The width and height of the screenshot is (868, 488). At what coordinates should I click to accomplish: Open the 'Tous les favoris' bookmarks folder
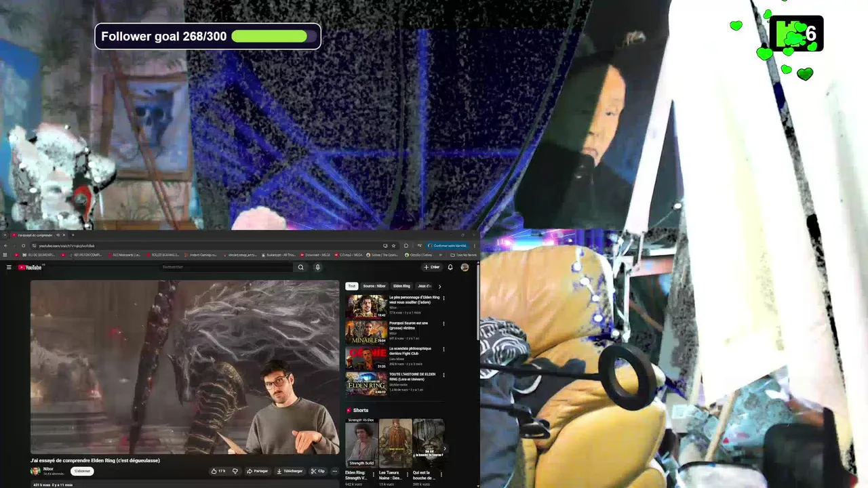pyautogui.click(x=464, y=255)
